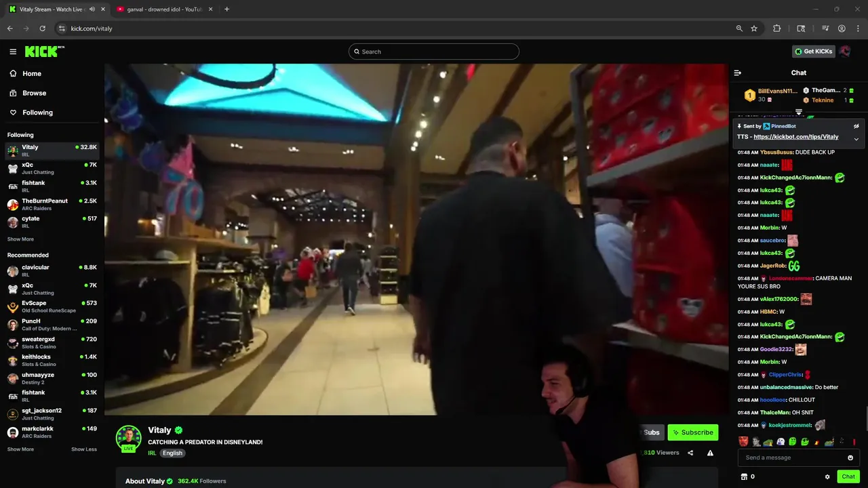Select the ghost emote in quick emotes
Screen dimensions: 868x488
tap(781, 442)
